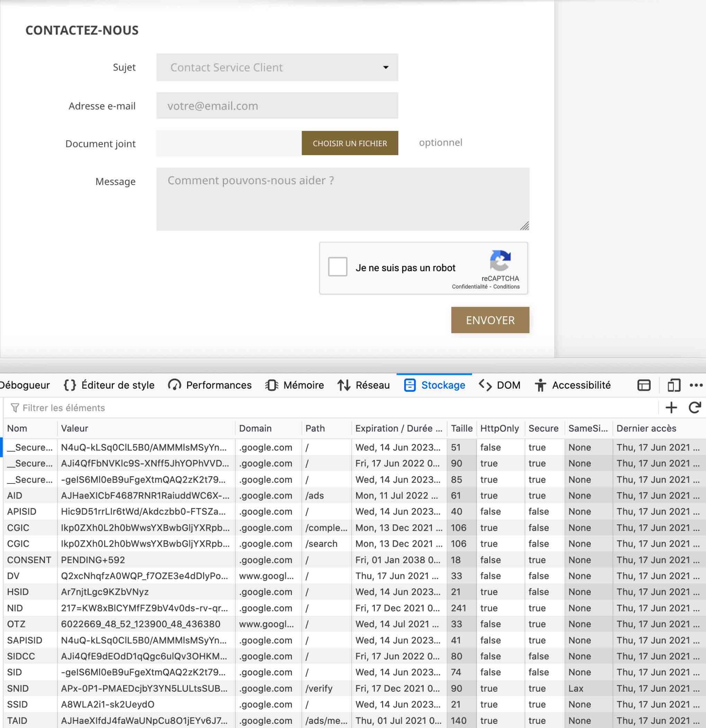Click the Réseau up-down arrows icon
This screenshot has height=728, width=706.
coord(344,385)
